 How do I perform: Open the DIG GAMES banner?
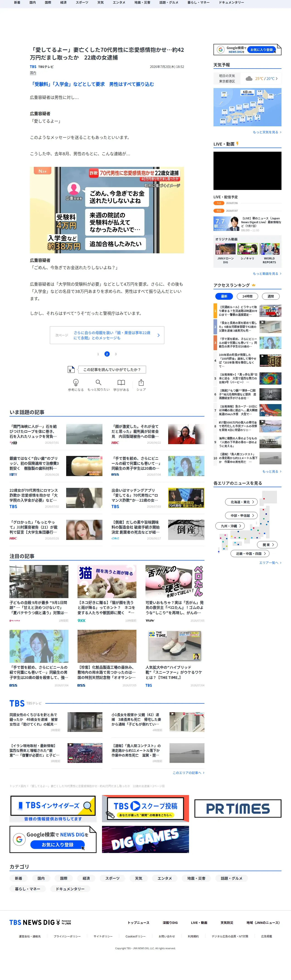click(145, 840)
